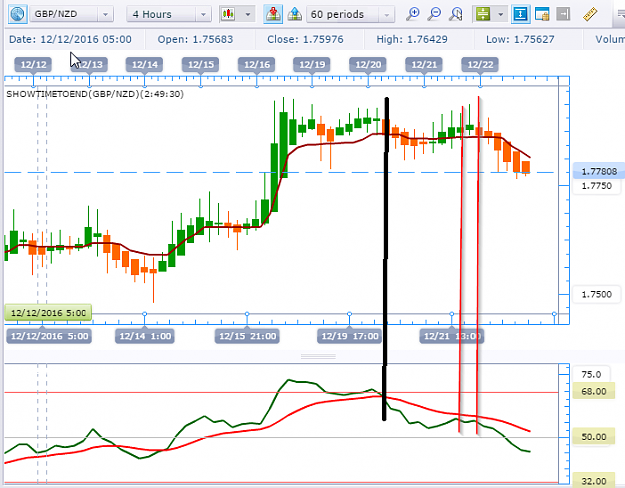Click the High: 1.76429 value

[x=412, y=39]
